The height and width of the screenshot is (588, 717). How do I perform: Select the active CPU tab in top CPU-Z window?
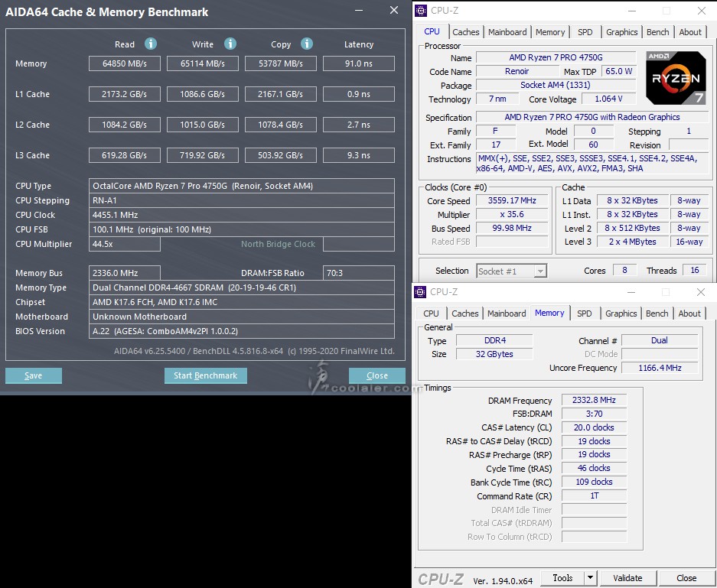click(x=432, y=31)
